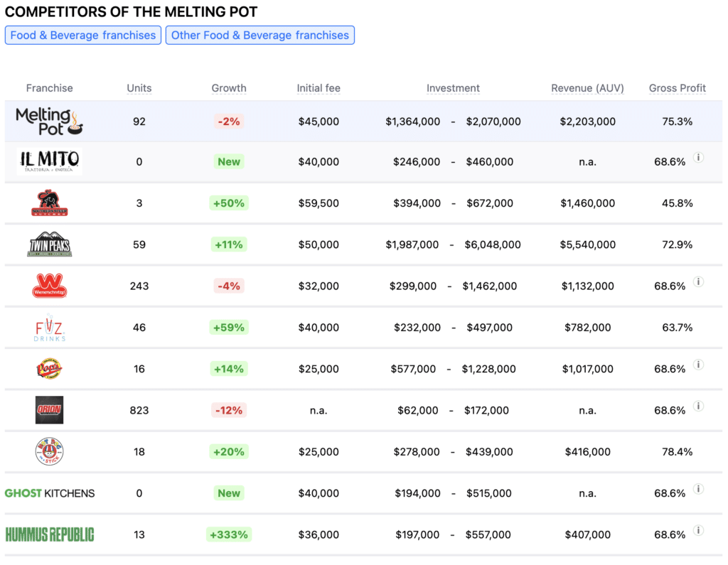Select the $50,000 initial fee value
728x565 pixels.
pyautogui.click(x=318, y=244)
